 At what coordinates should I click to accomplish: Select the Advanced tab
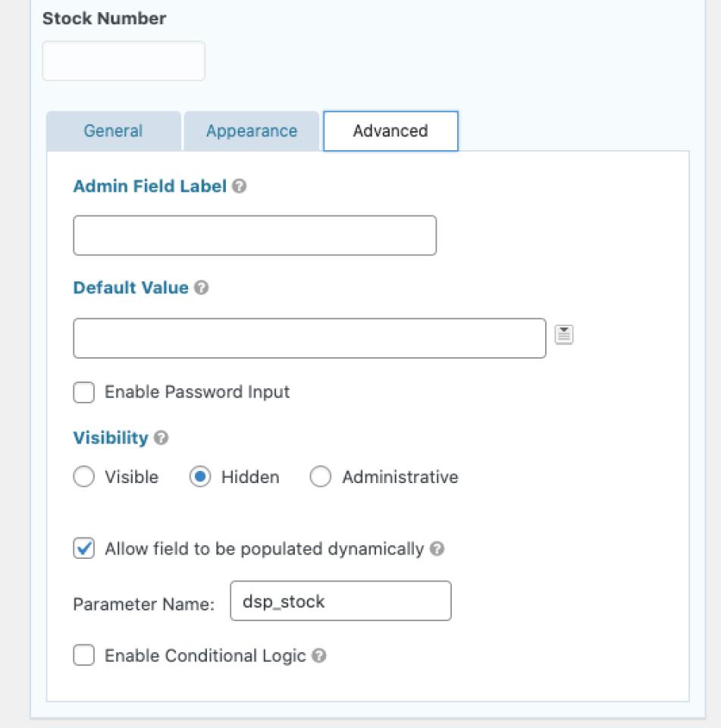click(x=390, y=131)
